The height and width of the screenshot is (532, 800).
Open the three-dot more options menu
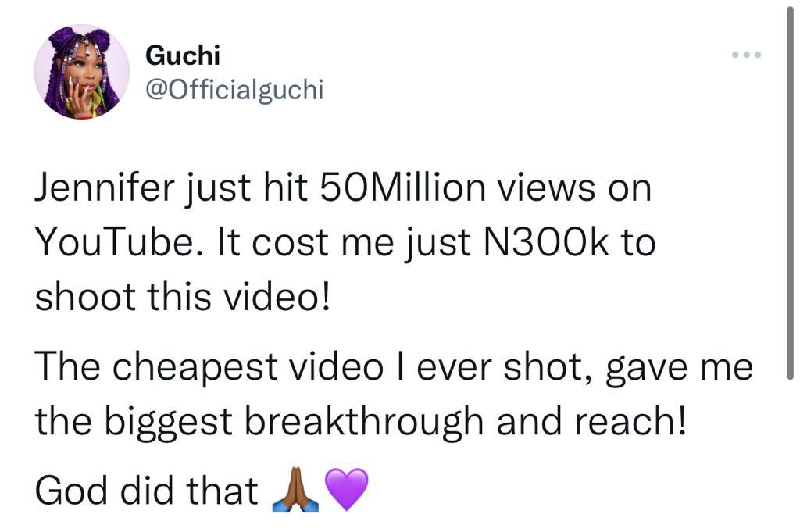pos(745,55)
